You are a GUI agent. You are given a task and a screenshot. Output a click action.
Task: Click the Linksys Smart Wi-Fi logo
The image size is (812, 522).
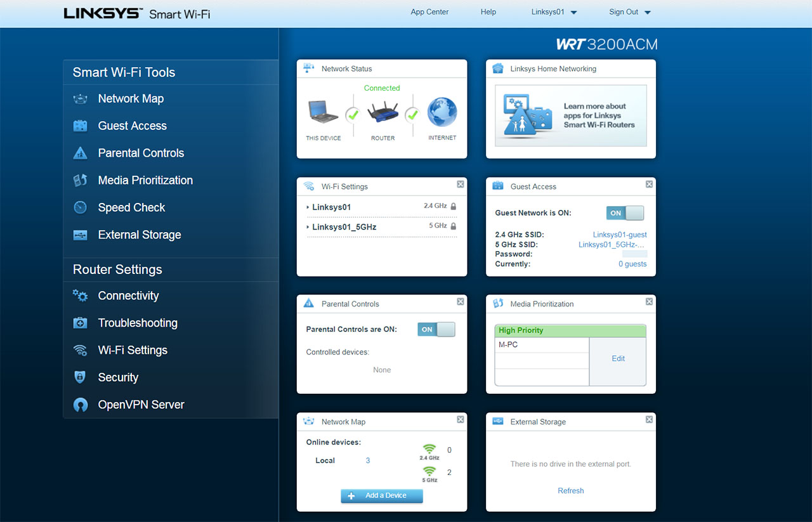(x=136, y=13)
